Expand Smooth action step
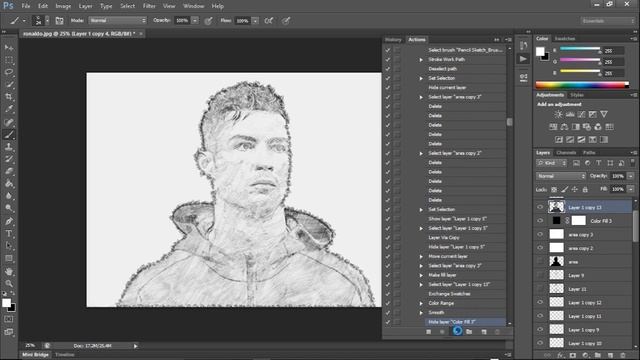640x360 pixels. pos(421,313)
